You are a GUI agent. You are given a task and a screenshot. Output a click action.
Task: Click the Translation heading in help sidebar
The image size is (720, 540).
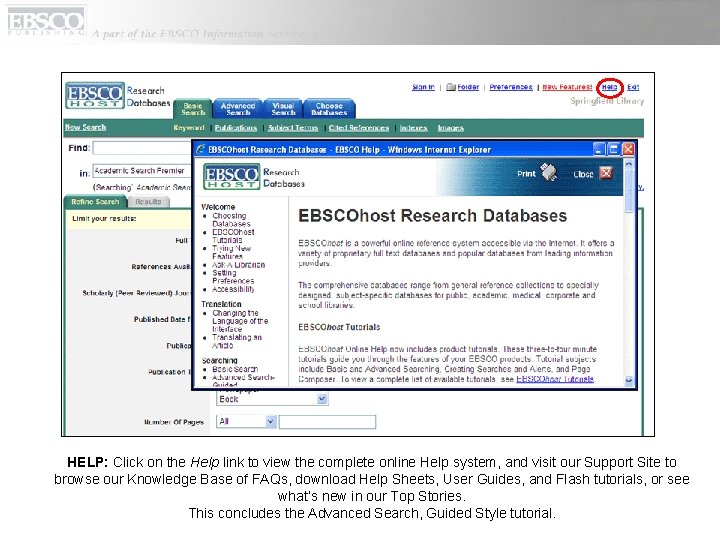(x=221, y=304)
